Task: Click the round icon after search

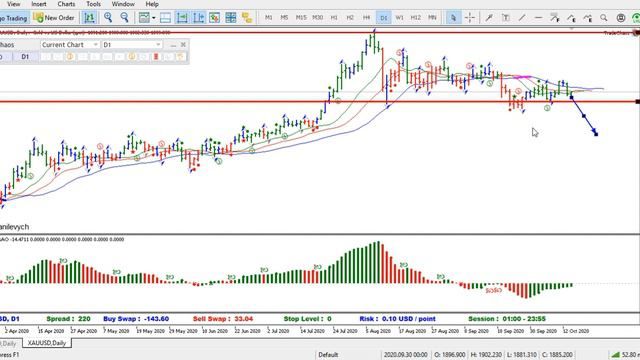Action: pyautogui.click(x=621, y=18)
